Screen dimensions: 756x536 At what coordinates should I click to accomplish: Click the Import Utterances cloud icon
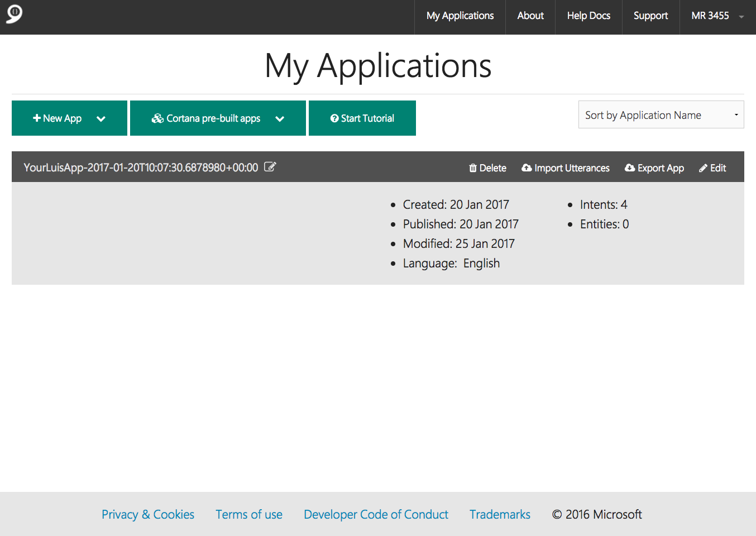(527, 168)
